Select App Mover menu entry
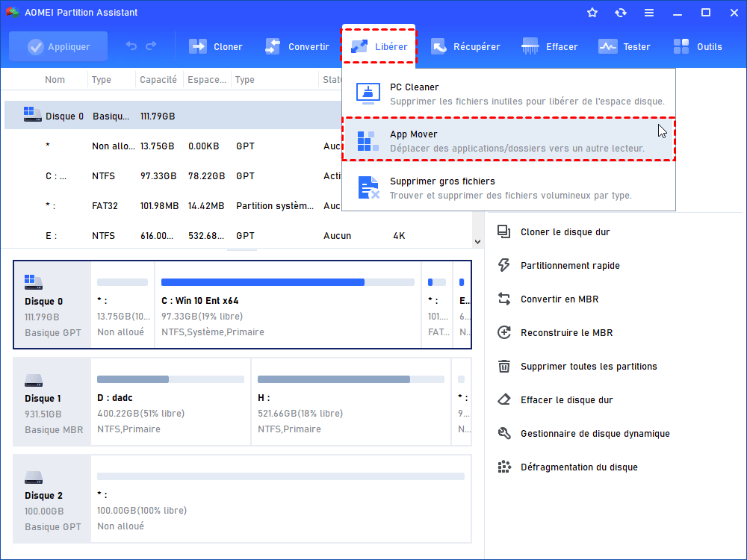 (508, 140)
